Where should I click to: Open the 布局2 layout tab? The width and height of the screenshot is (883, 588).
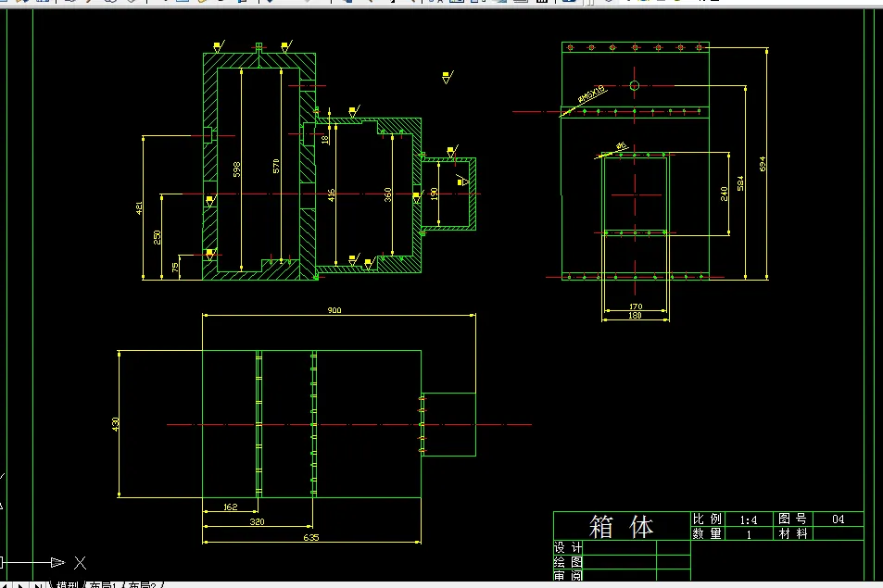[142, 584]
